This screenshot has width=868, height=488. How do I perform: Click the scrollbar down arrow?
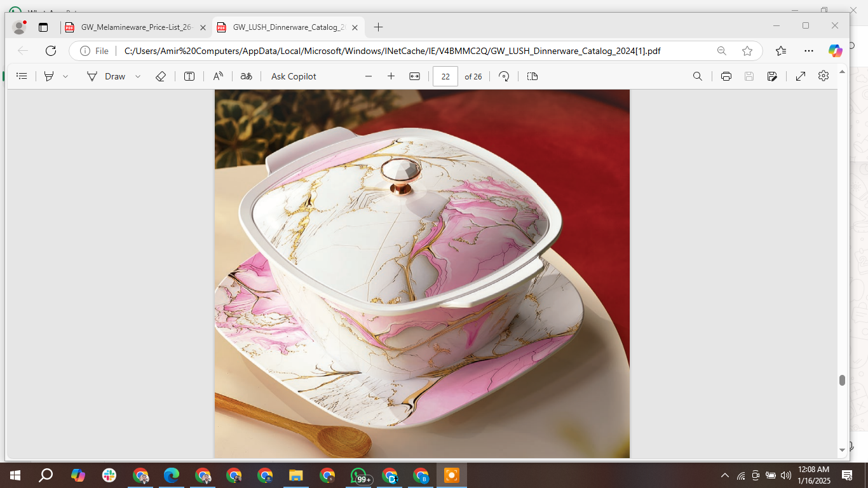click(843, 450)
